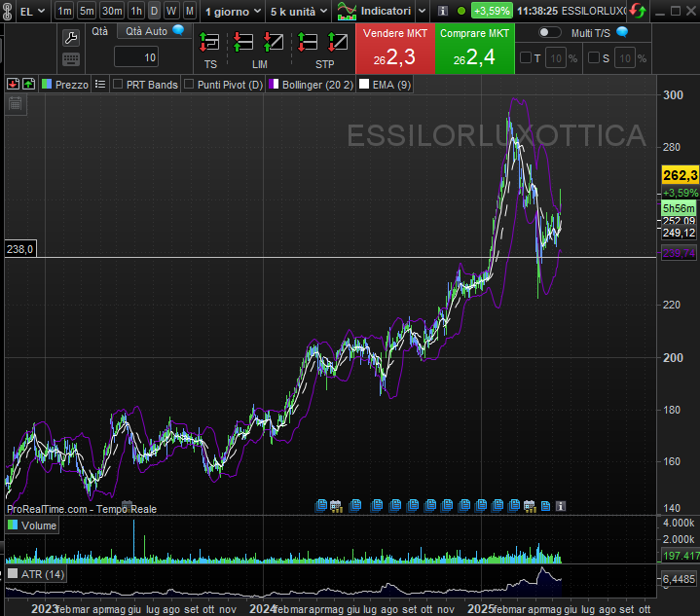The height and width of the screenshot is (616, 700).
Task: Click the 239,74 Bollinger value label
Action: click(x=679, y=253)
